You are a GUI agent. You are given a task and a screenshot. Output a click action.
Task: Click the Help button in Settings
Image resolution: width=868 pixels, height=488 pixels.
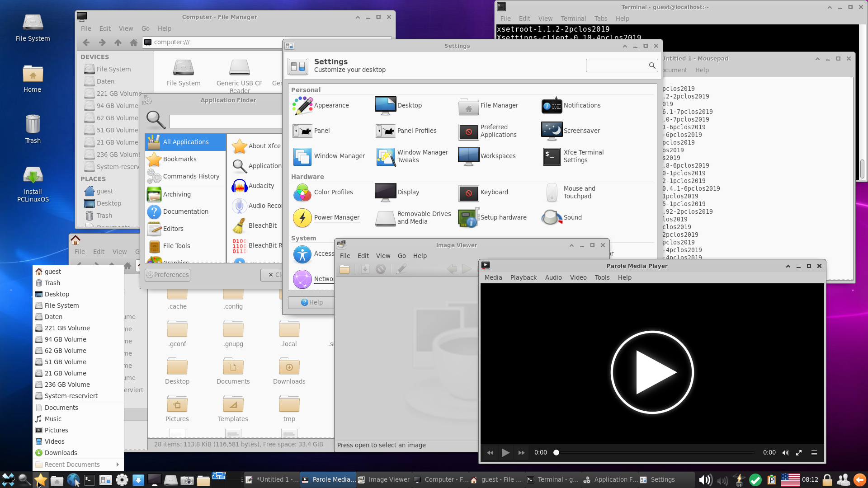pos(311,302)
